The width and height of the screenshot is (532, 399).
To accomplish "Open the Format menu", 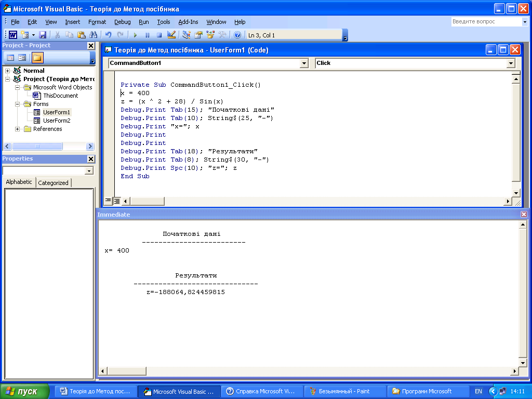I will point(97,22).
